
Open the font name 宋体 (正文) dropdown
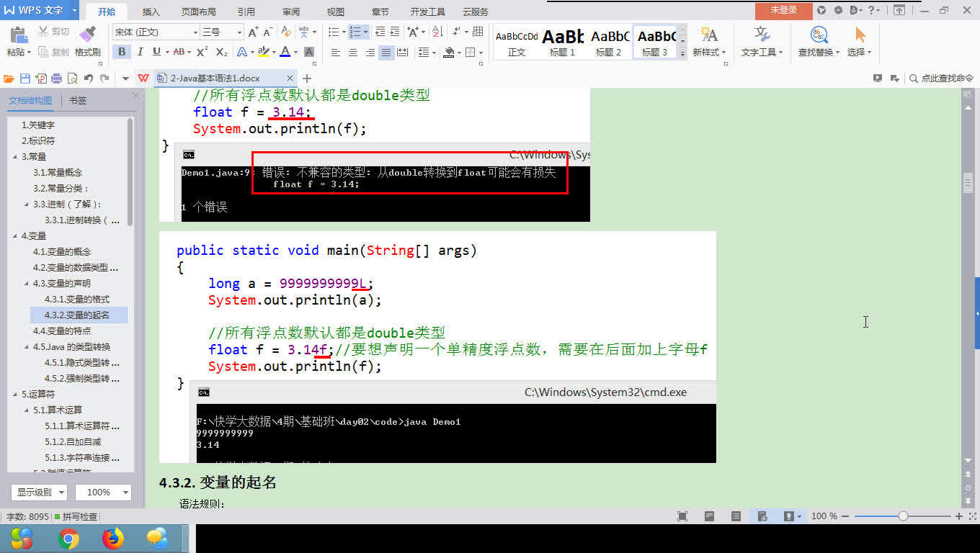point(195,32)
